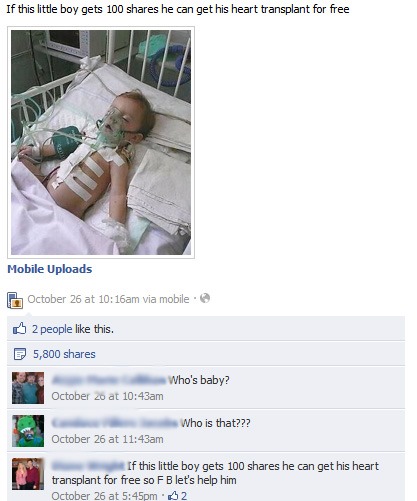Click the public globe privacy icon
The image size is (417, 501).
pyautogui.click(x=205, y=298)
